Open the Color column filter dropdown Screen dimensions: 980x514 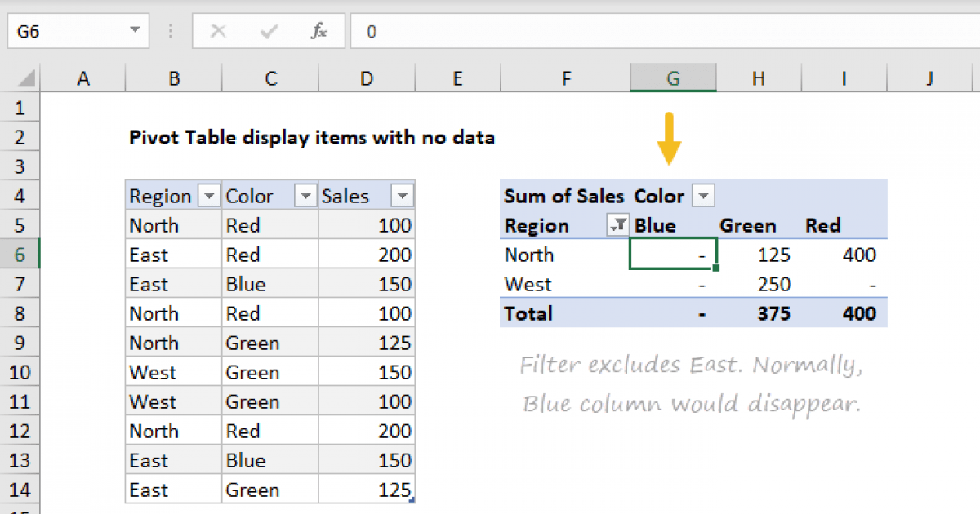coord(306,197)
